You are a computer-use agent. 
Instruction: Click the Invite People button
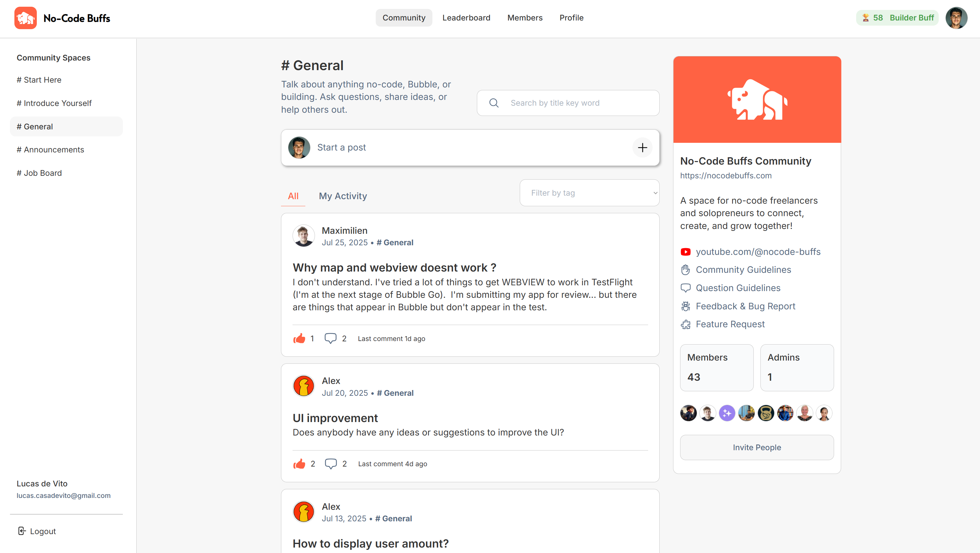tap(757, 448)
